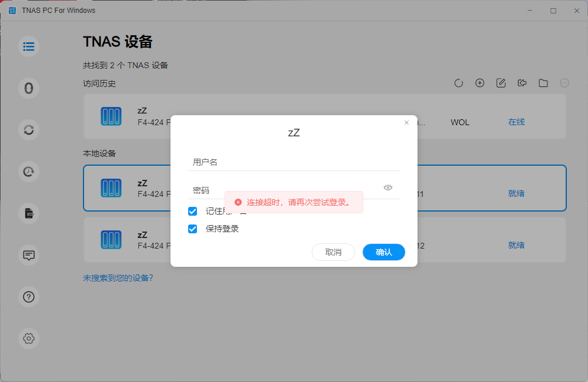Viewport: 588px width, 382px height.
Task: Open the settings gear sidebar icon
Action: coord(29,339)
